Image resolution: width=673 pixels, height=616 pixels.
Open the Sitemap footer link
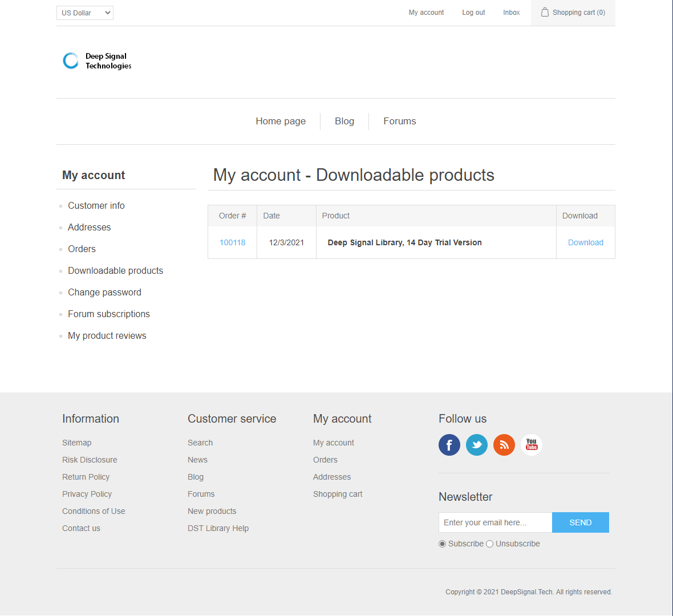[x=77, y=443]
